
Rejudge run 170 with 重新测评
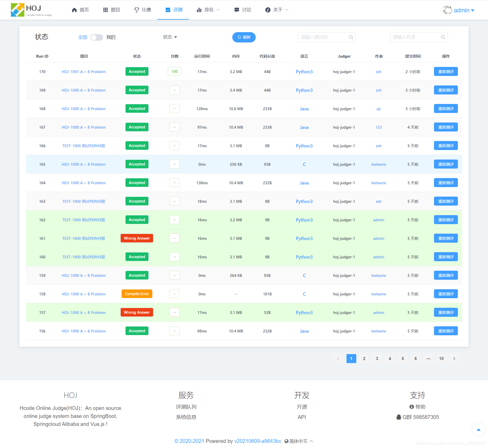pos(446,72)
